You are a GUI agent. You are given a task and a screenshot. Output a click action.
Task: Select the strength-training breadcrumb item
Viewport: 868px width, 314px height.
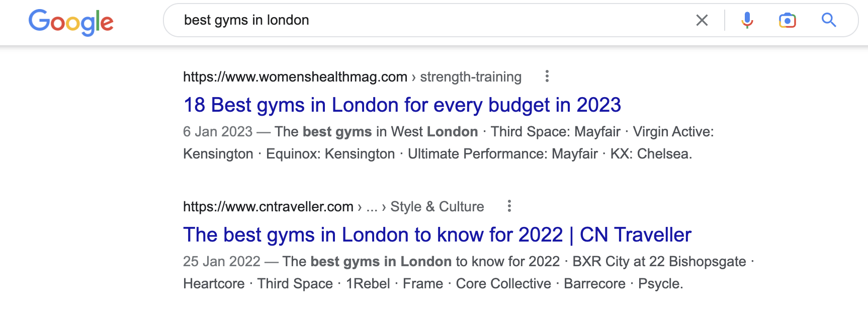pos(471,76)
